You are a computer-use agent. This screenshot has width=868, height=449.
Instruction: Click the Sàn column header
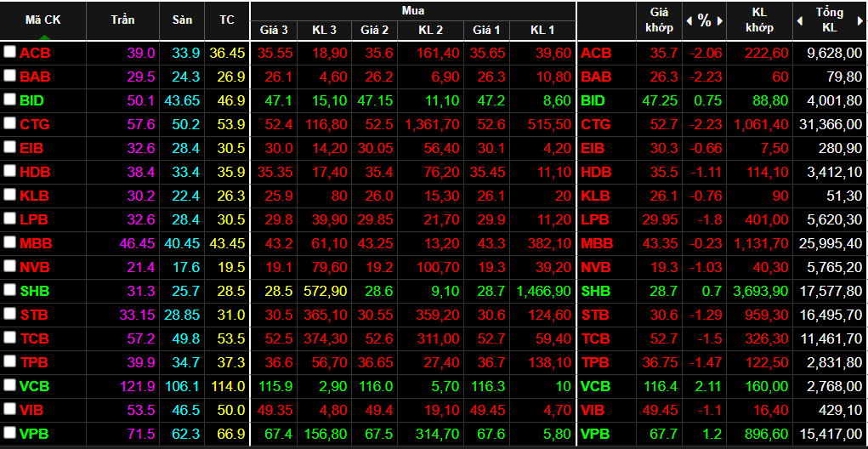click(182, 20)
